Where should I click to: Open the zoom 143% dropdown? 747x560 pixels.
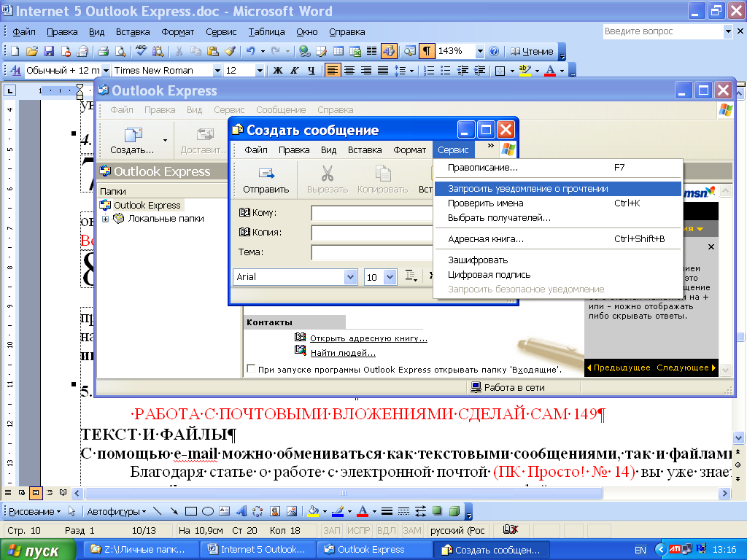[x=480, y=51]
